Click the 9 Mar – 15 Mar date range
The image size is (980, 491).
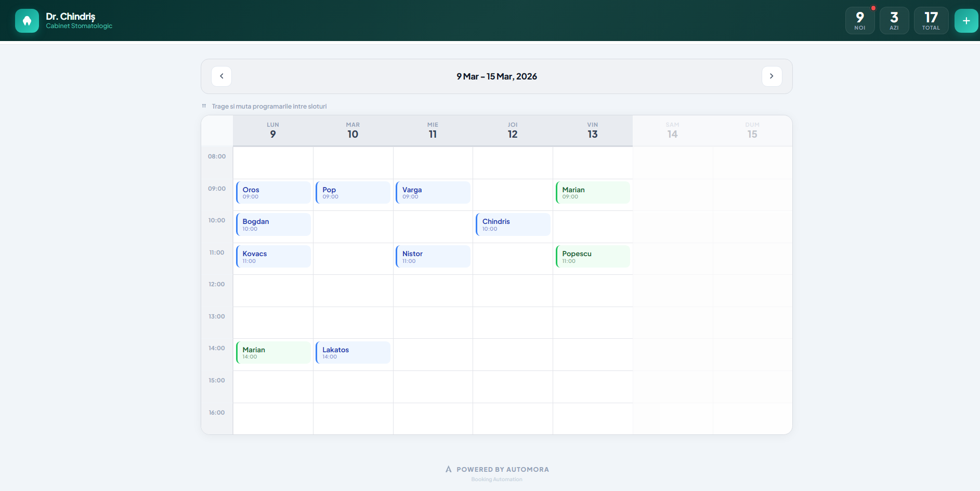[x=496, y=76]
